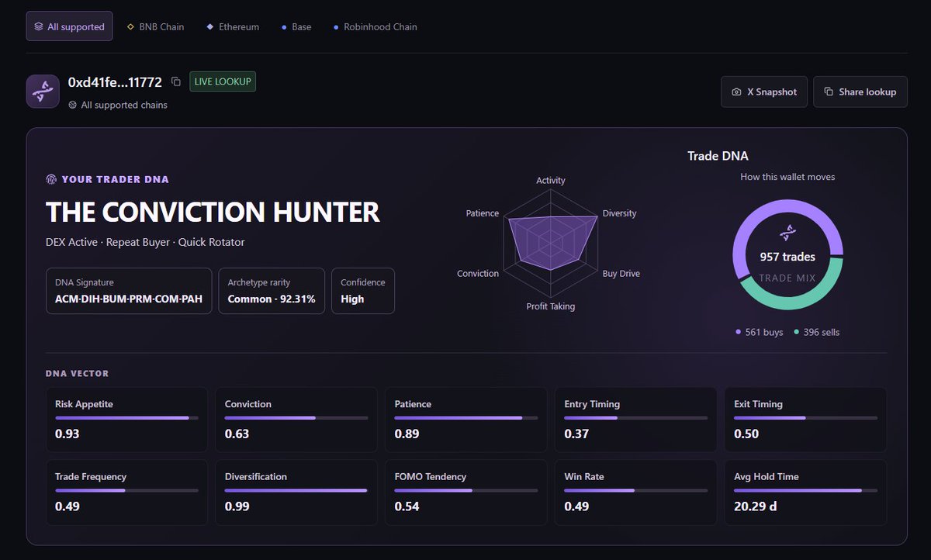This screenshot has width=931, height=560.
Task: Click the Exit Timing progress bar
Action: [805, 418]
